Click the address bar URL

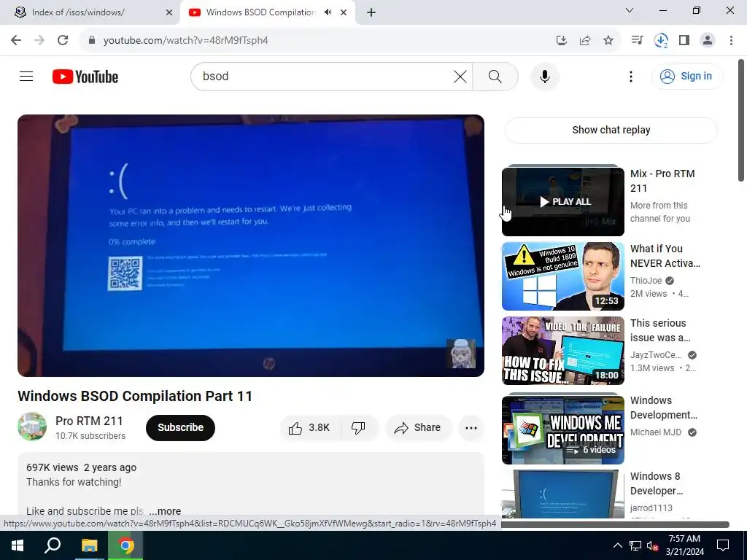pyautogui.click(x=185, y=41)
